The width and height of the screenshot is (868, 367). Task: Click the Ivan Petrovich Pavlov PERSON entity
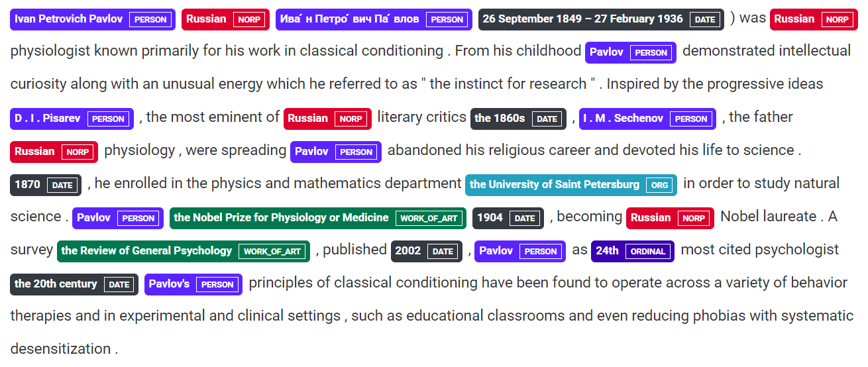[x=93, y=19]
